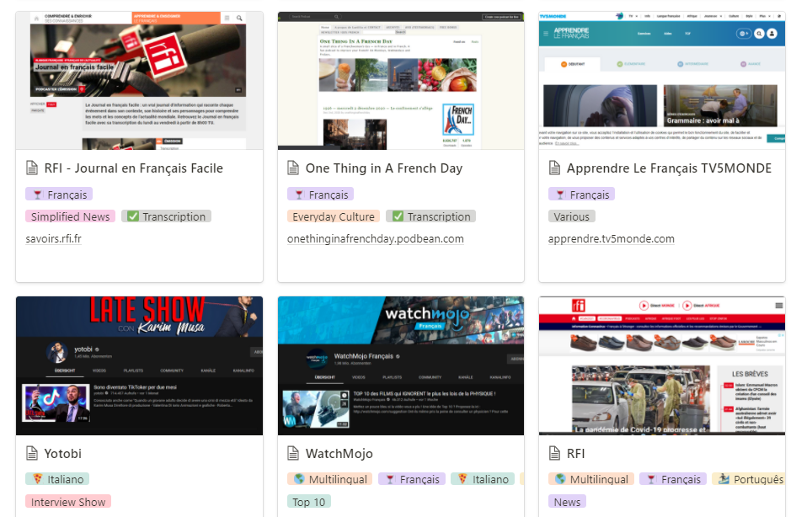Click the wine glass icon in TV5MONDE's Français tag
This screenshot has height=517, width=812.
click(x=560, y=195)
